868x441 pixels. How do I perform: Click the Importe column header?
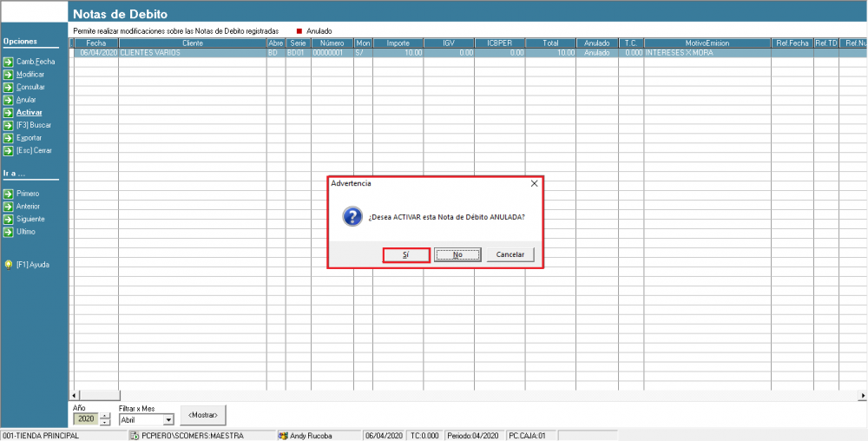click(398, 43)
